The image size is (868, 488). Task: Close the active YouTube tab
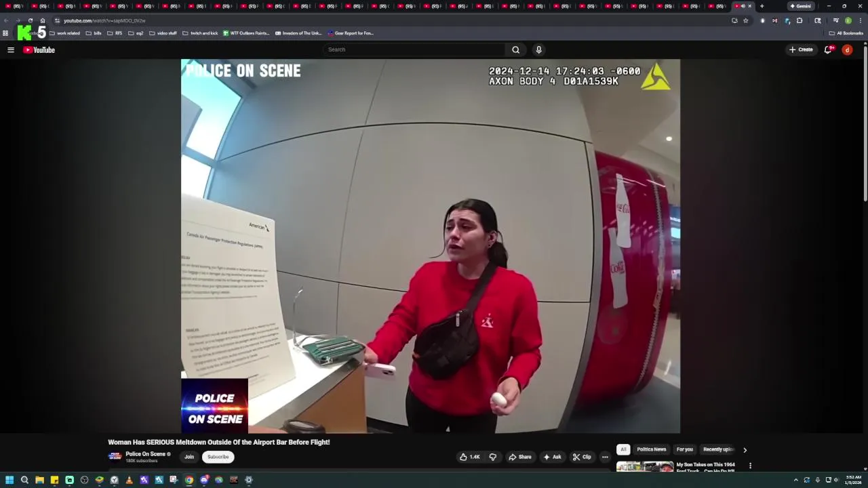[x=749, y=6]
